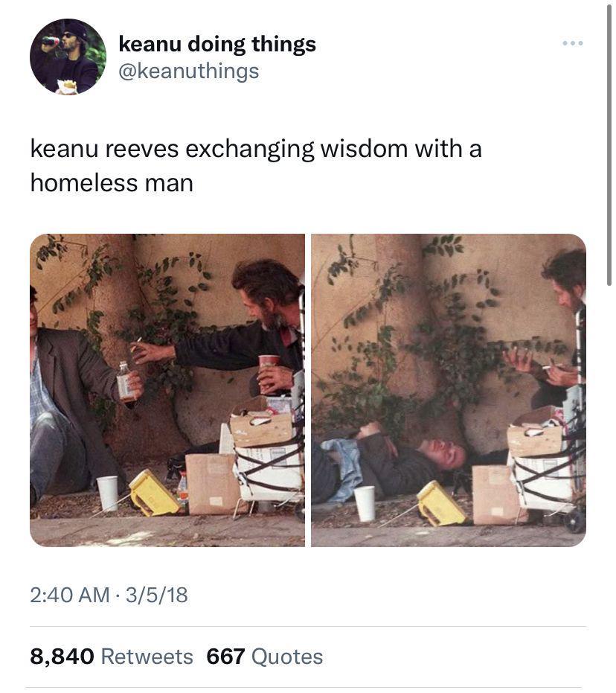Open the left photo with the bottle
616x693 pixels.
pyautogui.click(x=167, y=390)
